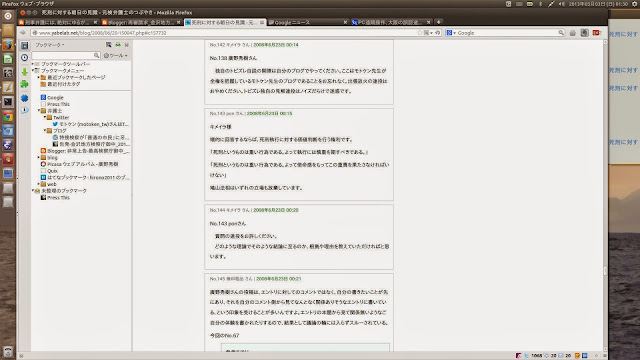Image resolution: width=640 pixels, height=360 pixels.
Task: Open the Dash home icon in the Ubuntu launcher
Action: (x=8, y=16)
